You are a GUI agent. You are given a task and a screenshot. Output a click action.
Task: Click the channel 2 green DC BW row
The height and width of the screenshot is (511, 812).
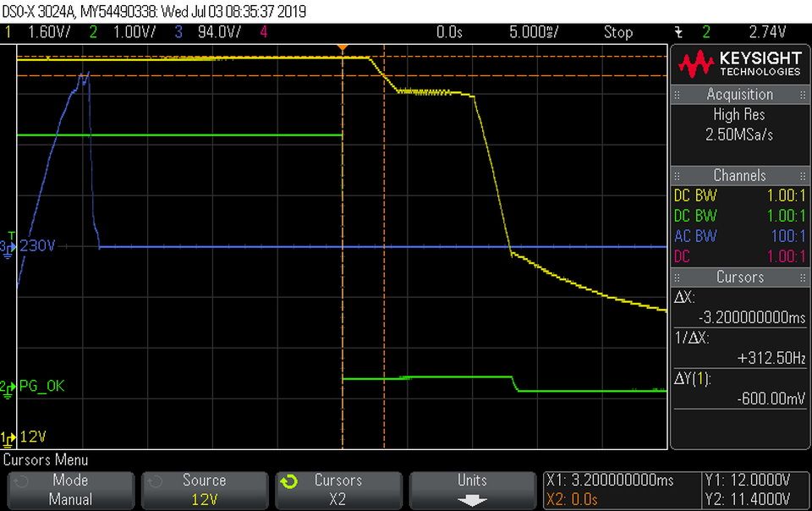(739, 216)
